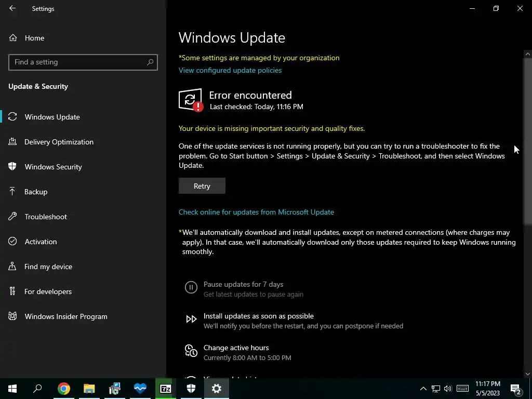
Task: Open the taskbar clock and date
Action: point(487,389)
